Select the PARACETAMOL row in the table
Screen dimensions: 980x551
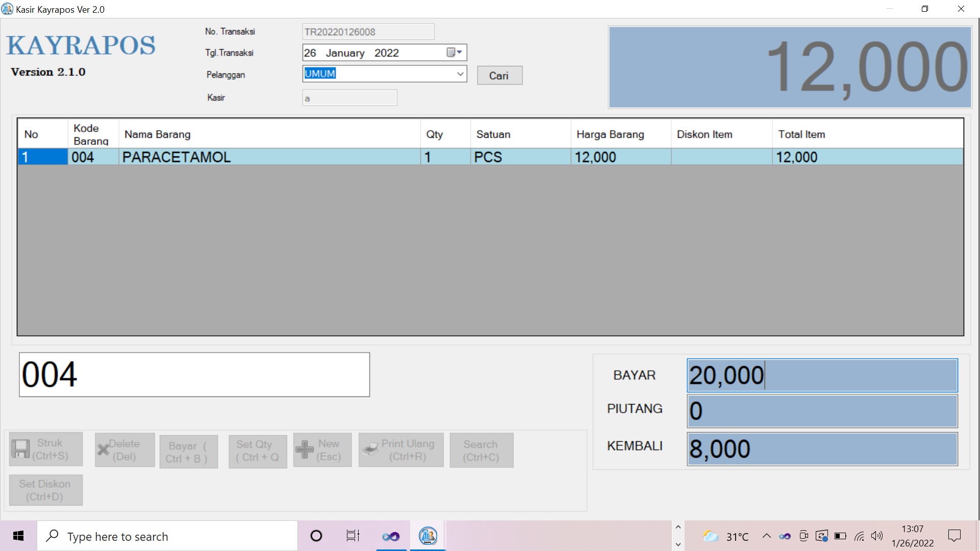click(269, 157)
